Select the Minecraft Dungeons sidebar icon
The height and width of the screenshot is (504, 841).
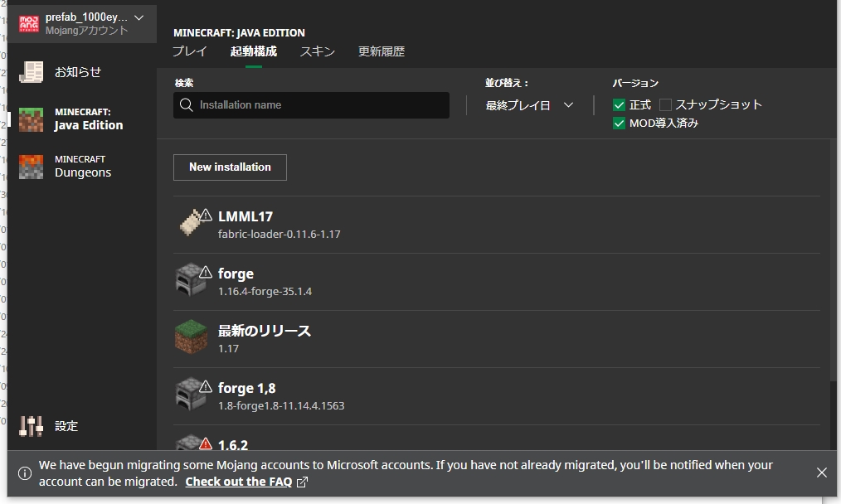pyautogui.click(x=31, y=167)
